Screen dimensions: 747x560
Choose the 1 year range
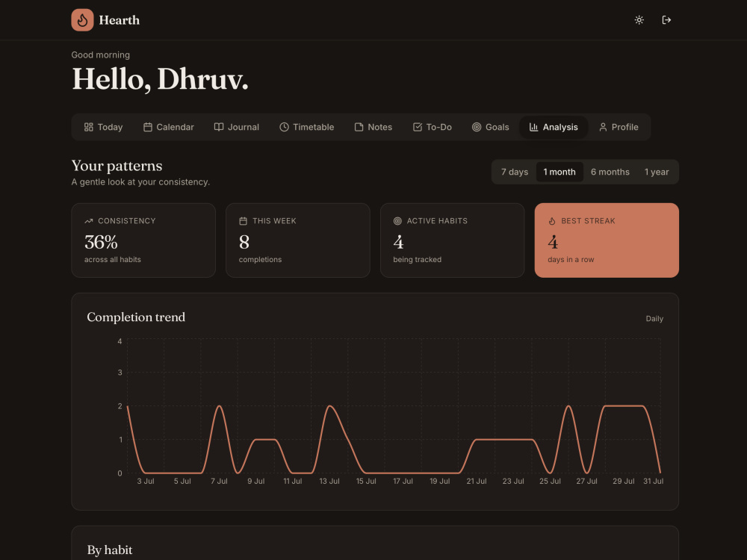657,172
